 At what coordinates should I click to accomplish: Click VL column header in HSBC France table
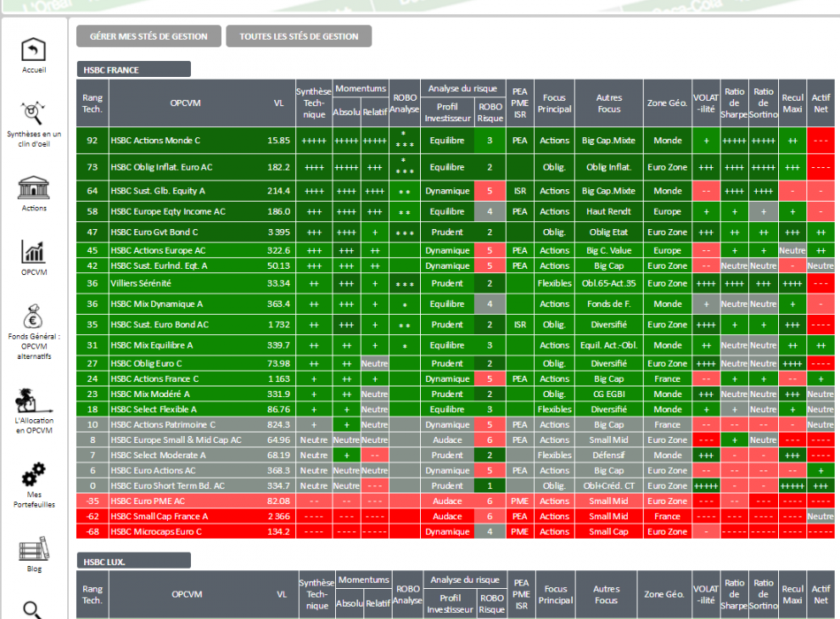pos(279,103)
